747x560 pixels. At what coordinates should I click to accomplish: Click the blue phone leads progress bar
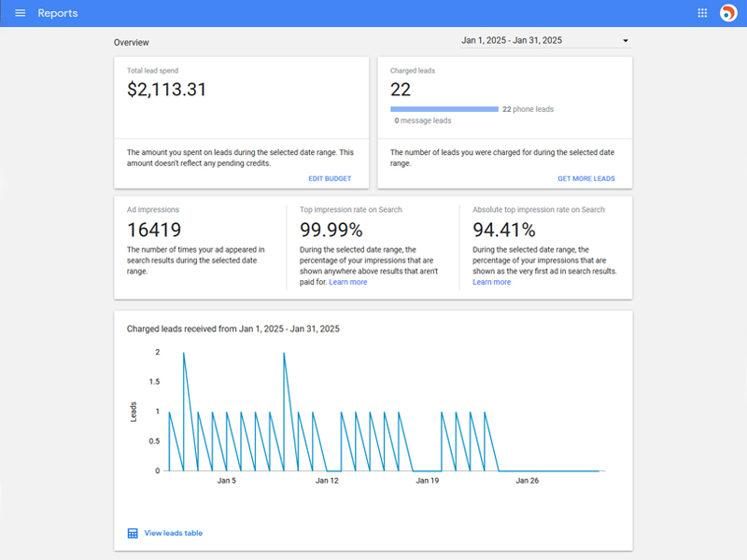point(444,109)
